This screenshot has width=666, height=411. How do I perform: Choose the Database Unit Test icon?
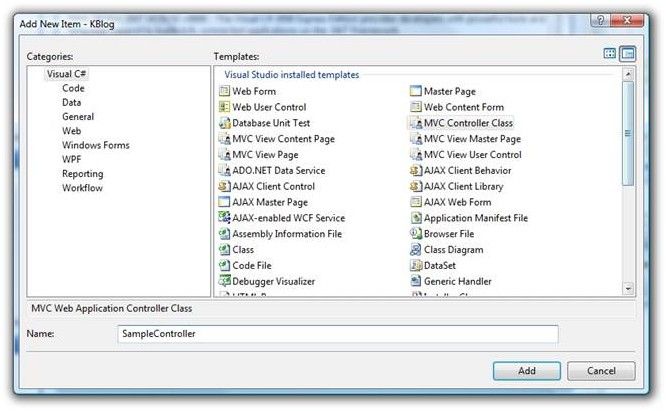tap(224, 123)
